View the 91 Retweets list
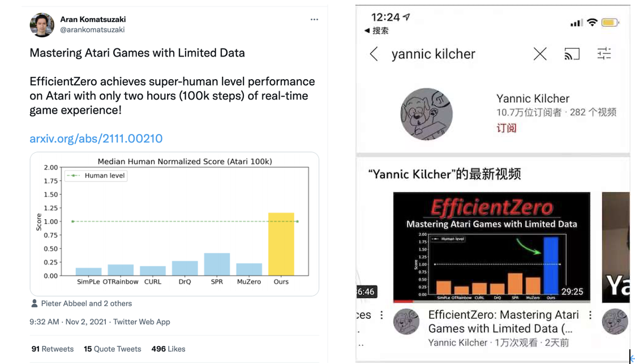The height and width of the screenshot is (364, 635). pyautogui.click(x=53, y=349)
